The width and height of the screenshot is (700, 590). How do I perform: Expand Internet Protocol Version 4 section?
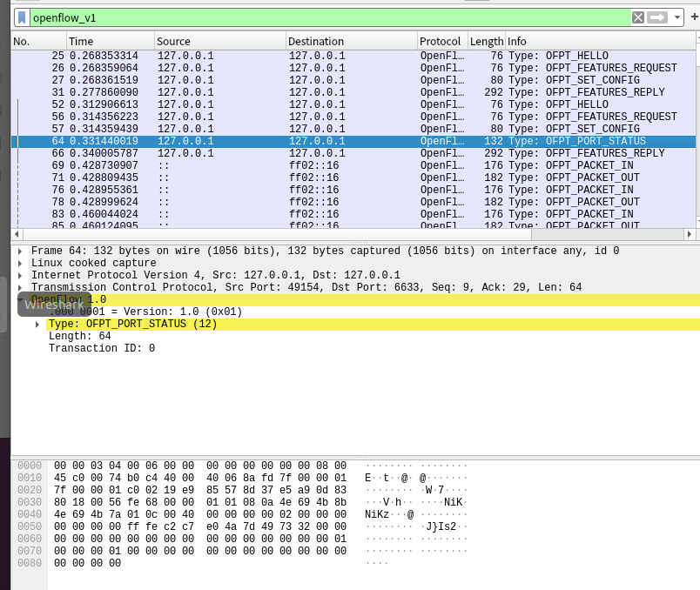point(20,275)
